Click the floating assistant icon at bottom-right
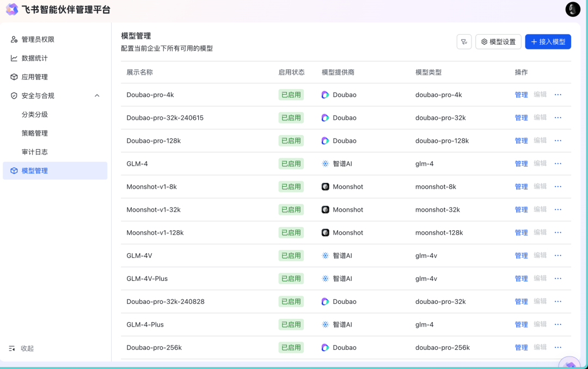The image size is (588, 369). 569,364
